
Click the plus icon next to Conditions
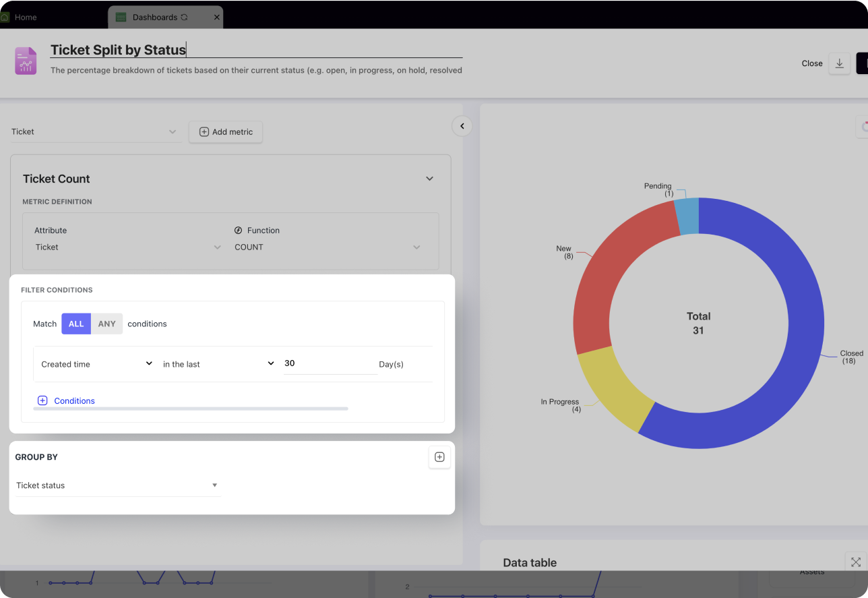[x=42, y=400]
